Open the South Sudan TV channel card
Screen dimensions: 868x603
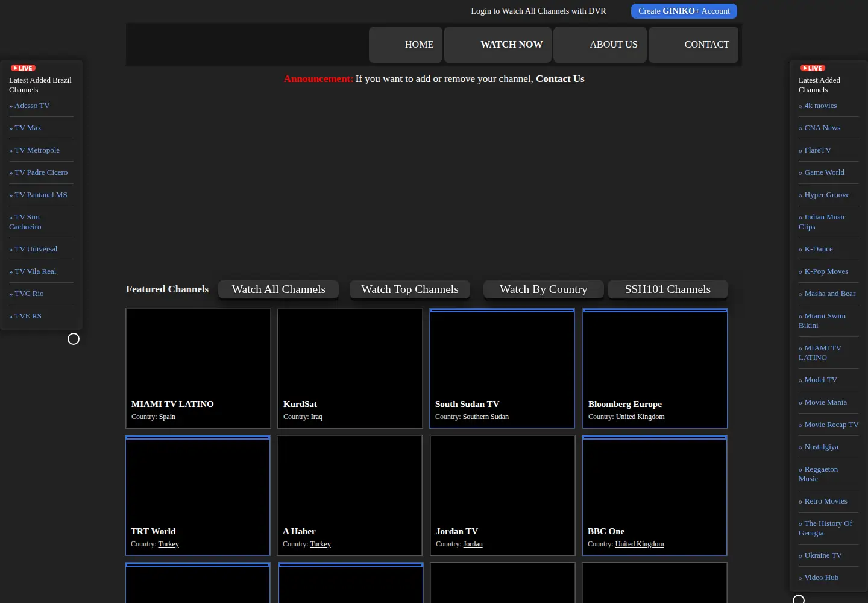pos(502,368)
